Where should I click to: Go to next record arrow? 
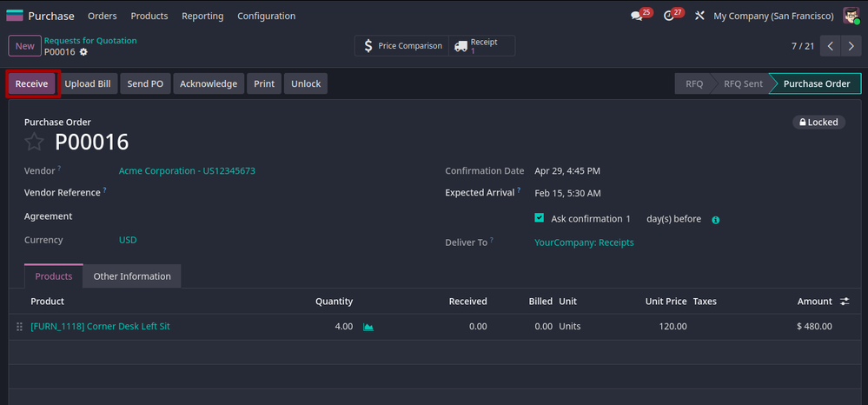coord(851,46)
